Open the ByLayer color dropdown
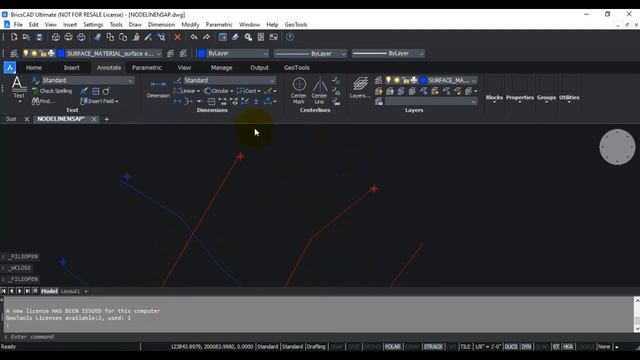Viewport: 640px width, 360px height. coord(265,53)
